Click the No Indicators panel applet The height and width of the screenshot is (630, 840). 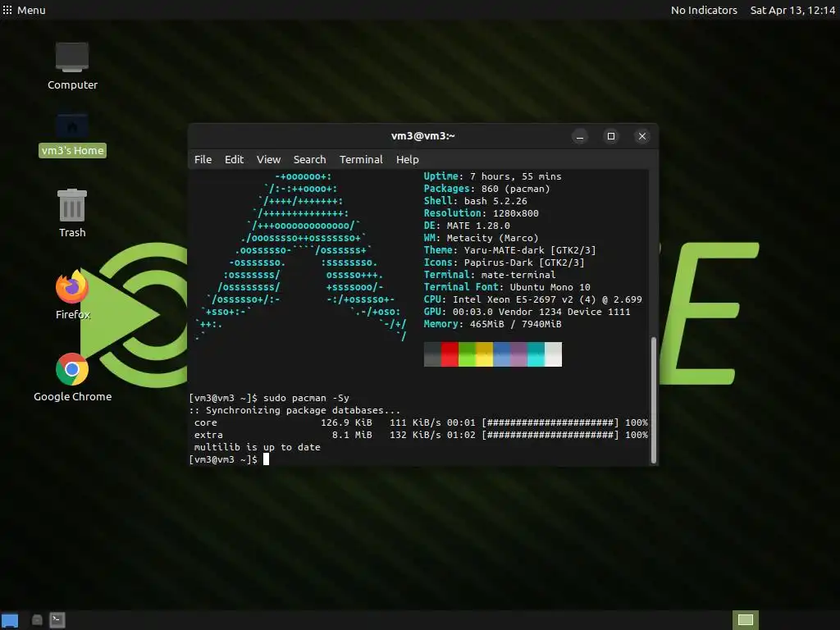tap(704, 10)
